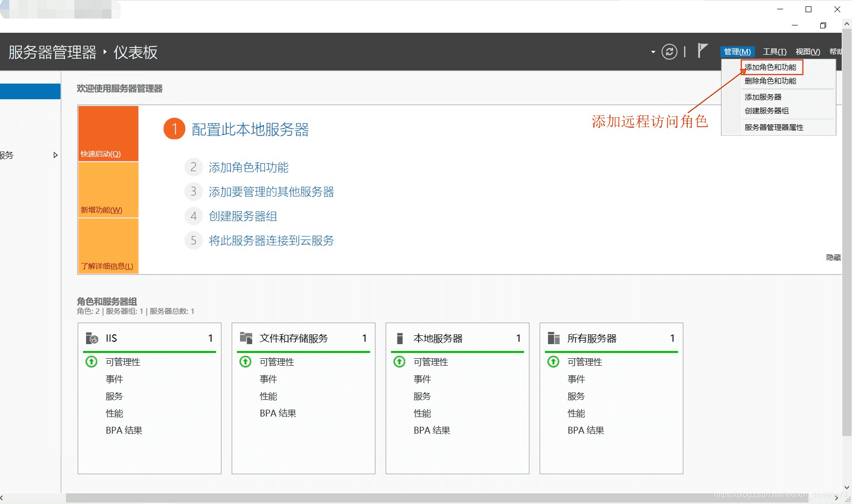Select the Quick Start (Q) tile
This screenshot has width=852, height=504.
pyautogui.click(x=108, y=133)
